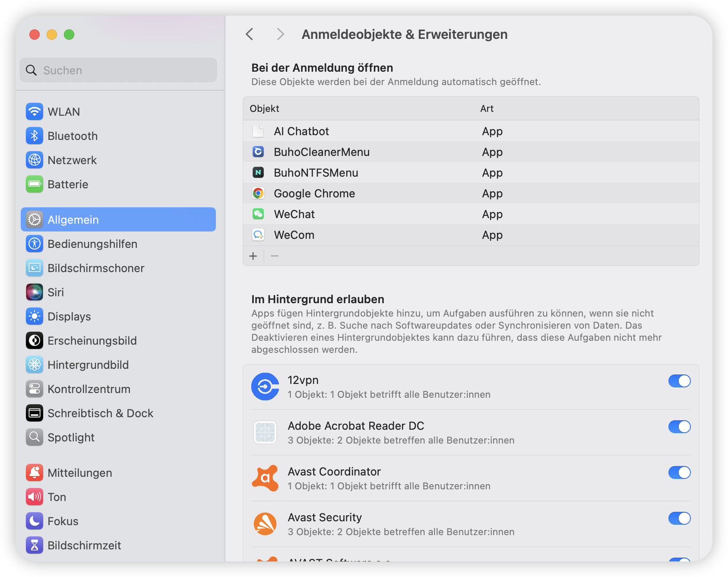Click the Avast Security entry text

[325, 517]
